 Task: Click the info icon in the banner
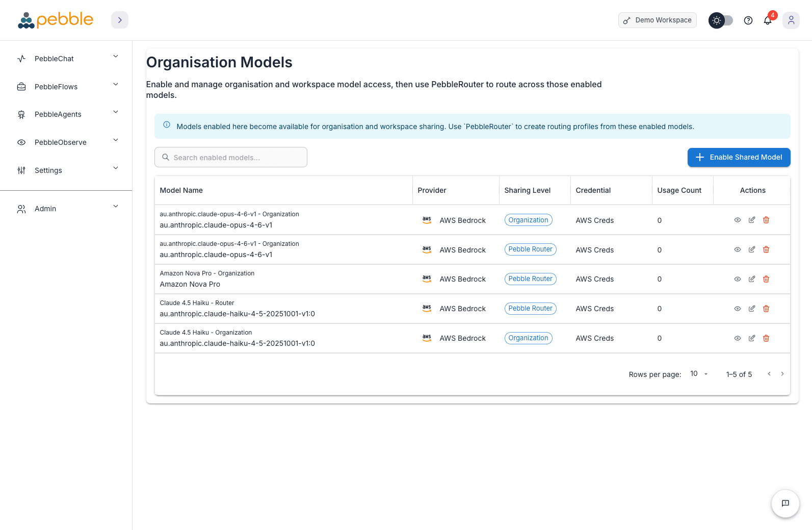click(x=167, y=125)
